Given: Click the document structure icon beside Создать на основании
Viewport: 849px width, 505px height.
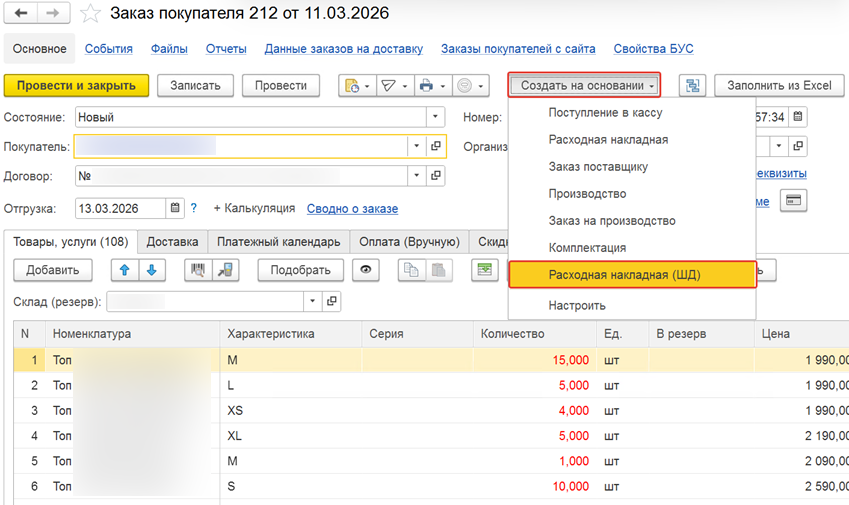Looking at the screenshot, I should coord(692,86).
